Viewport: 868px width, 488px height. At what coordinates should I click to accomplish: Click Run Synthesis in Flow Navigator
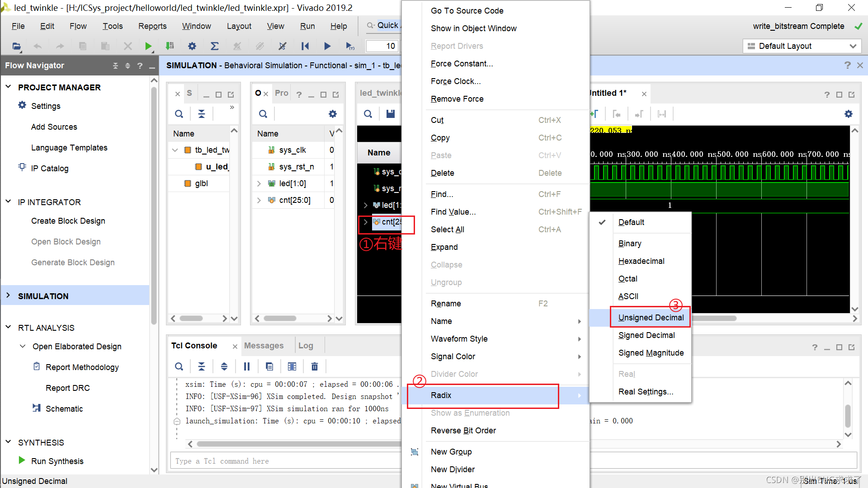57,461
